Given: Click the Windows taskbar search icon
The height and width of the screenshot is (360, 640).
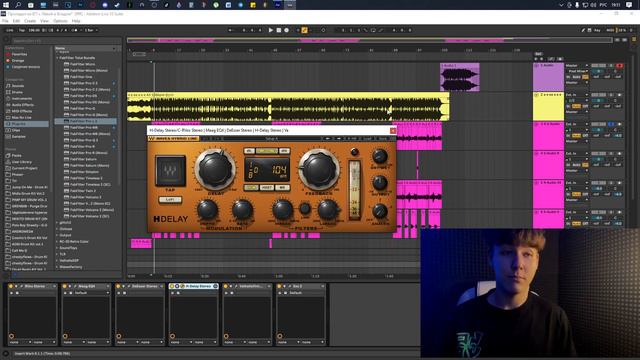Looking at the screenshot, I should tap(18, 5).
